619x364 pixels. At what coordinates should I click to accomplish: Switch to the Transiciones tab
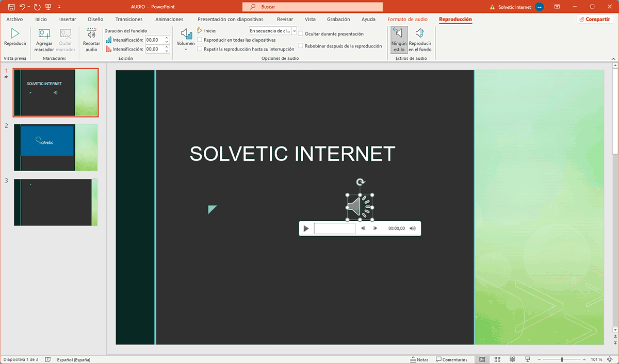coord(128,19)
